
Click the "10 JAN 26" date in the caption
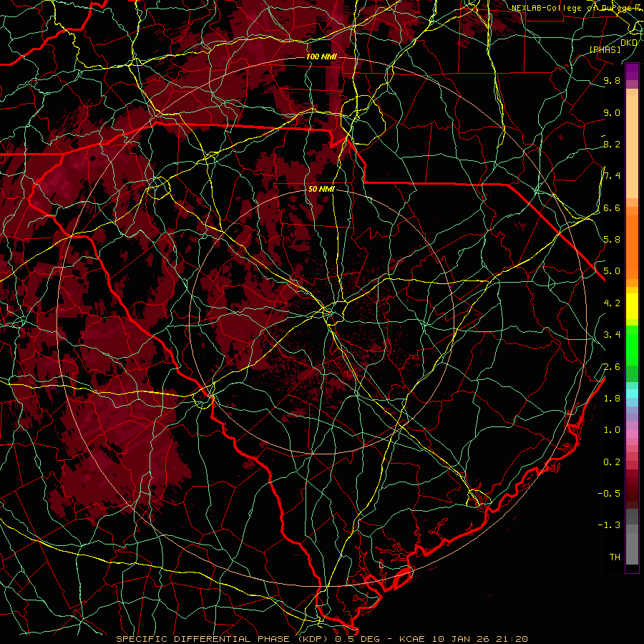[460, 639]
